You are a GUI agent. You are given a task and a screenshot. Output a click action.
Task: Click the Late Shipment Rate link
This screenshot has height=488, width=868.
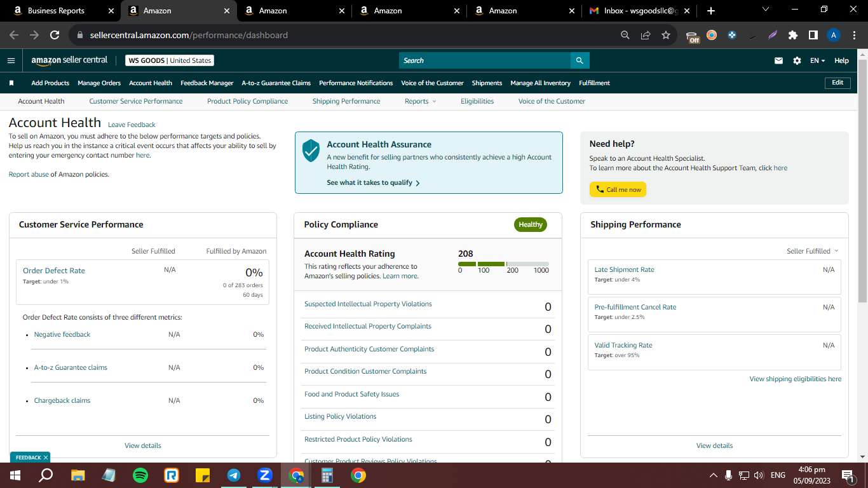coord(624,269)
